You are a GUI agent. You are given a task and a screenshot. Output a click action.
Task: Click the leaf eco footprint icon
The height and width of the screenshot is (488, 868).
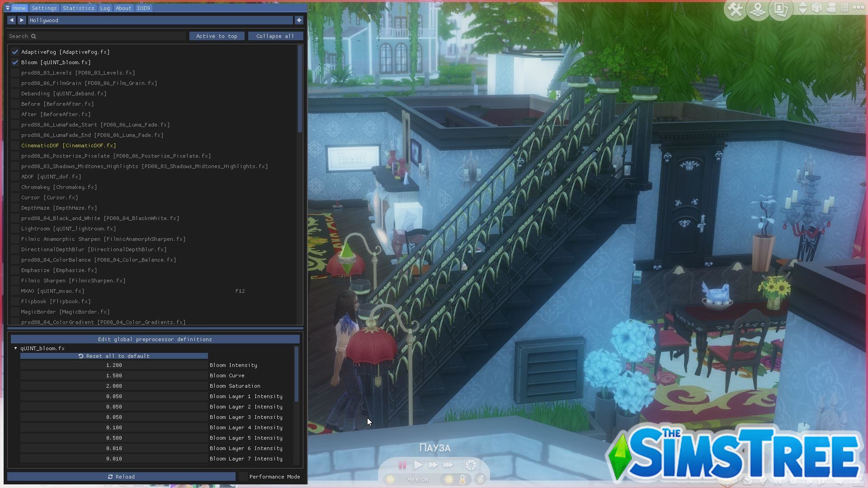click(x=480, y=479)
